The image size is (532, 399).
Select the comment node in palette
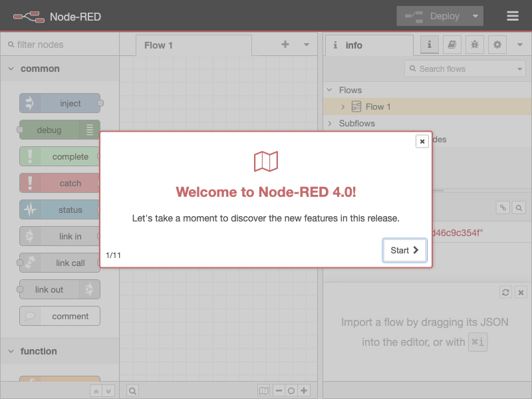click(60, 316)
